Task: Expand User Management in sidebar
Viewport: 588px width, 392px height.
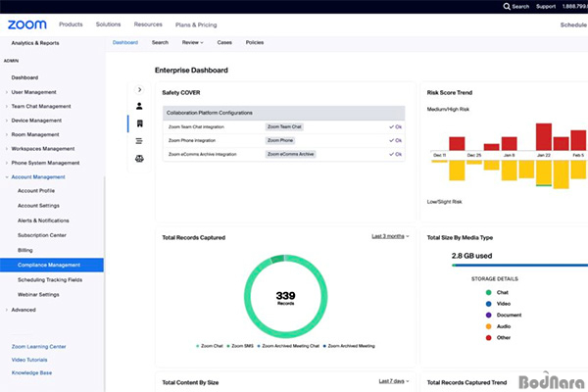Action: pos(7,92)
